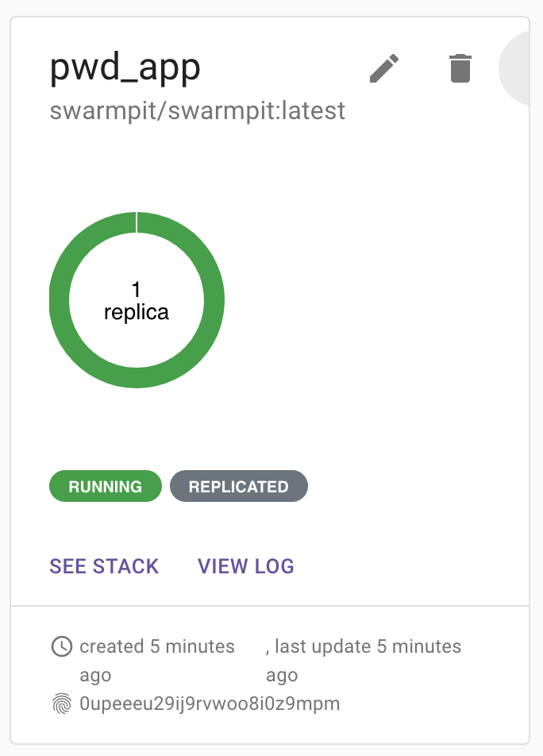Open VIEW LOG for the service
543x756 pixels.
[x=246, y=566]
